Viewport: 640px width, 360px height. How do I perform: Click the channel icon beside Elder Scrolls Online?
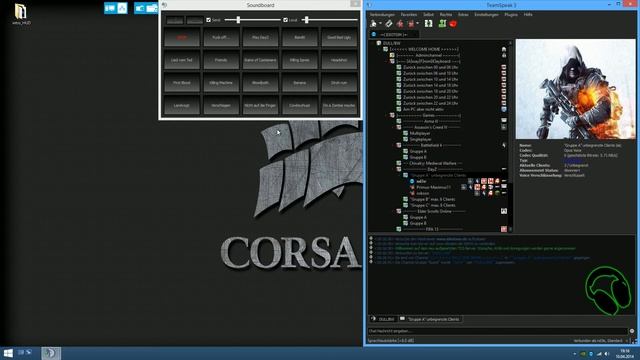click(504, 211)
